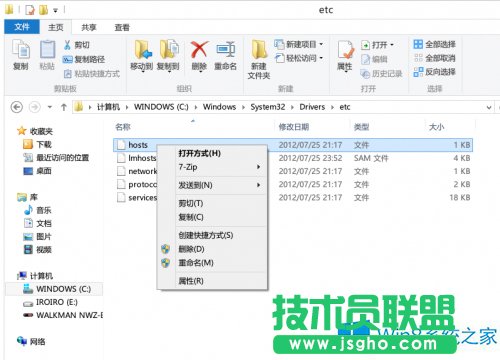The height and width of the screenshot is (360, 500).
Task: Click the Properties (属性) ribbon icon
Action: (345, 50)
